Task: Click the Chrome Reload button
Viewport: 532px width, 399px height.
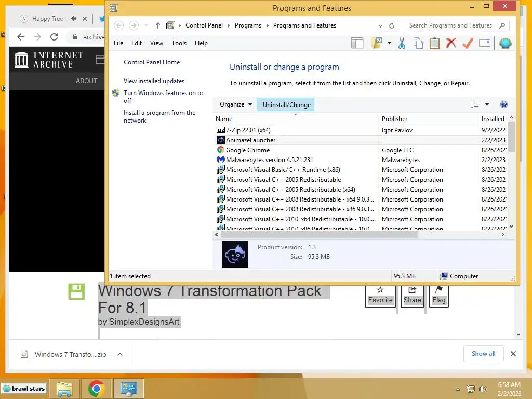Action: click(54, 37)
